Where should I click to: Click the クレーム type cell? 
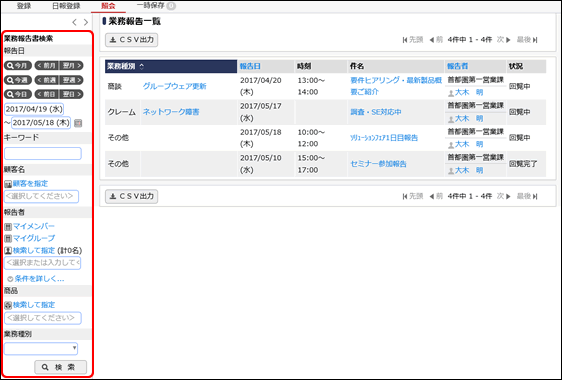(x=122, y=112)
